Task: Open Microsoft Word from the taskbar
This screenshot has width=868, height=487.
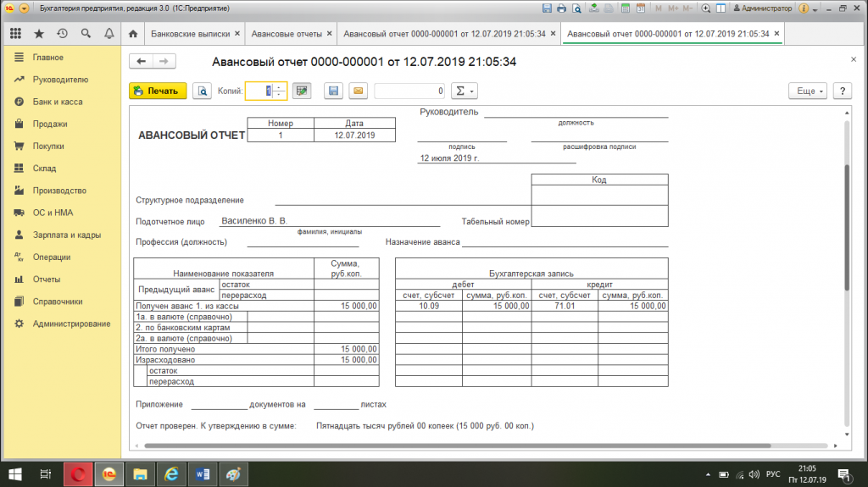Action: (x=202, y=473)
